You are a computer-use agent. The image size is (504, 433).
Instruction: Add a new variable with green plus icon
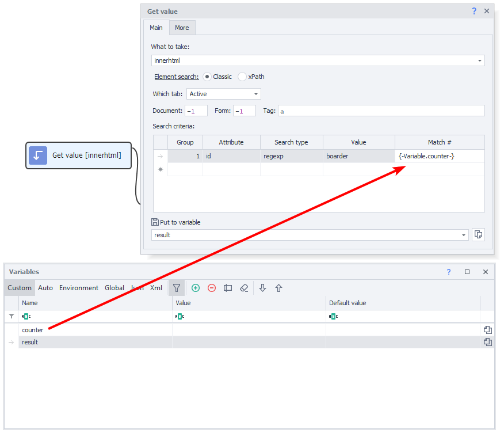(196, 288)
